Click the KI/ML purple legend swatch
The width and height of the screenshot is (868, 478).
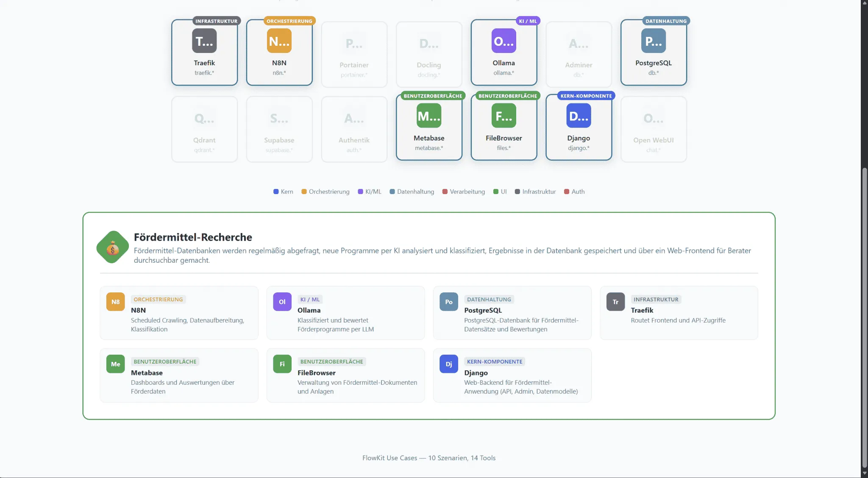click(361, 192)
